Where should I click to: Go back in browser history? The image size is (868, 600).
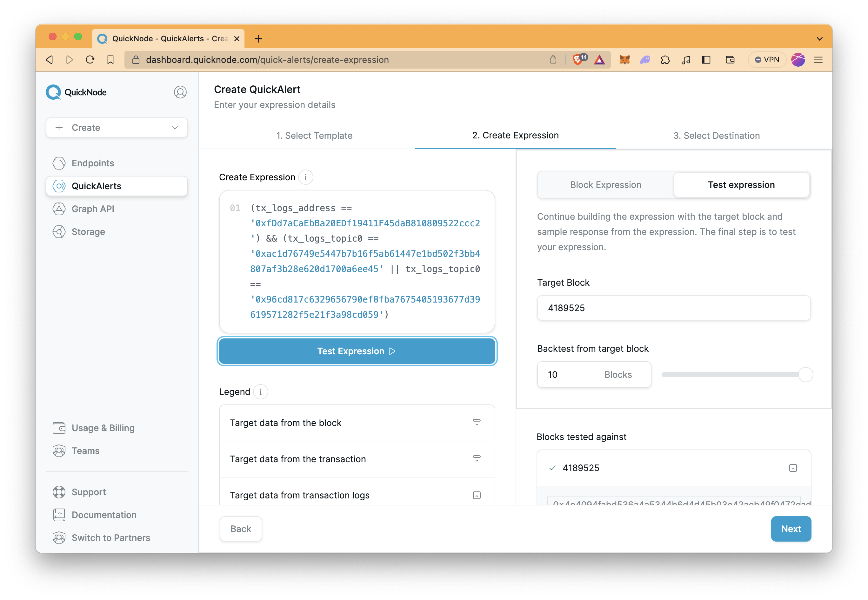tap(50, 60)
